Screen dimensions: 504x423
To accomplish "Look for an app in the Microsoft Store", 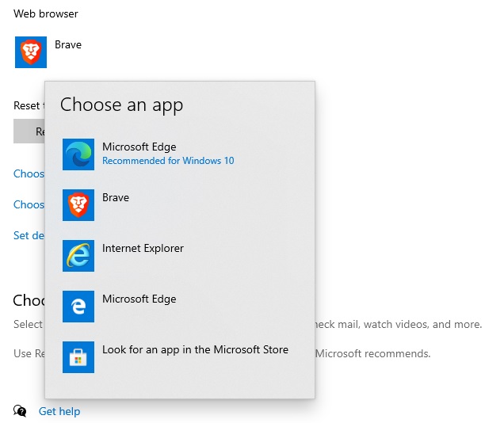I will click(180, 357).
